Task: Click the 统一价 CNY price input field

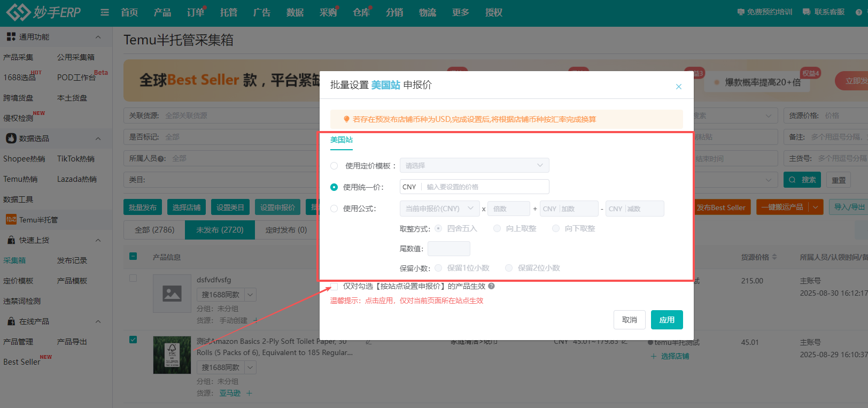Action: (x=474, y=187)
